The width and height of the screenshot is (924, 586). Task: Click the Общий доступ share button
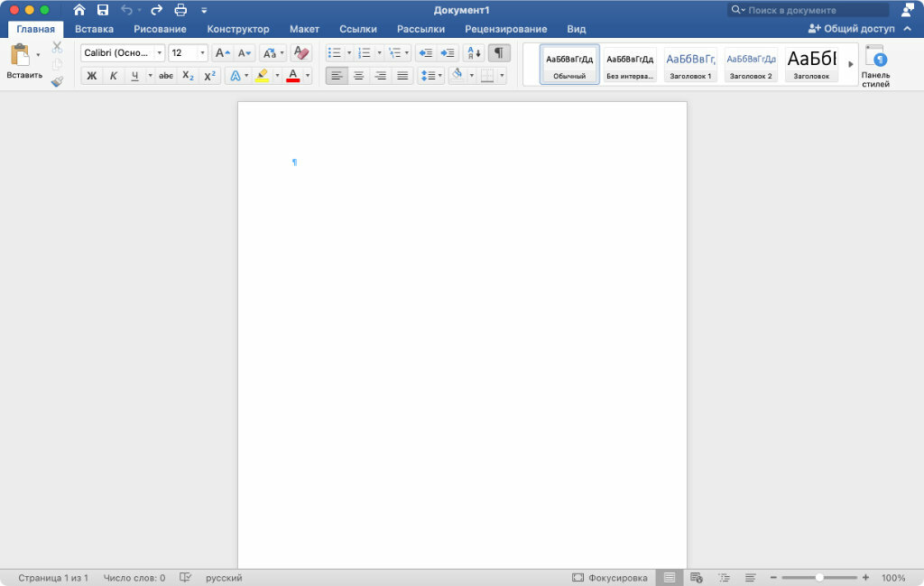click(x=852, y=29)
